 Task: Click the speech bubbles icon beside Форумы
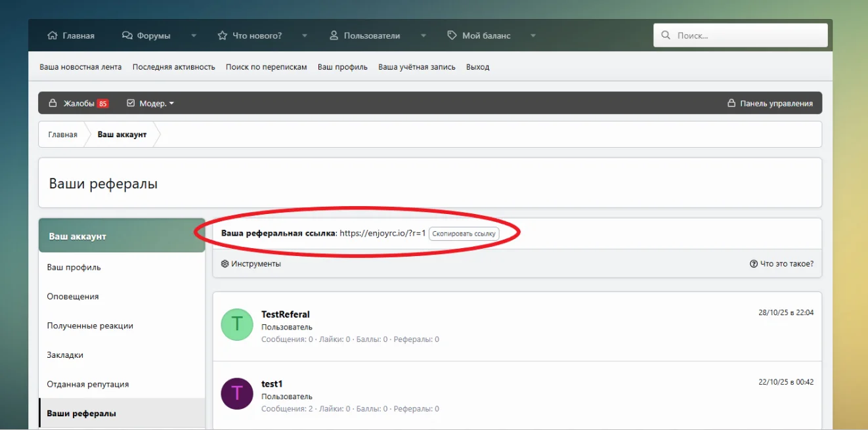127,35
